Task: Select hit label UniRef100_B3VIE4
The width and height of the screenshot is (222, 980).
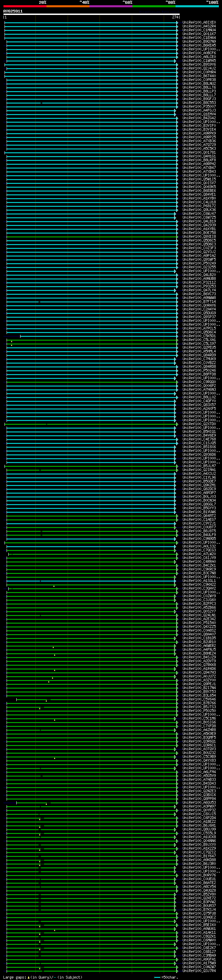Action: 199,129
